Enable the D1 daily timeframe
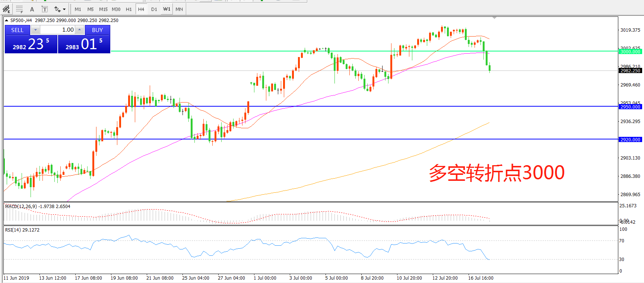This screenshot has width=644, height=283. 154,9
